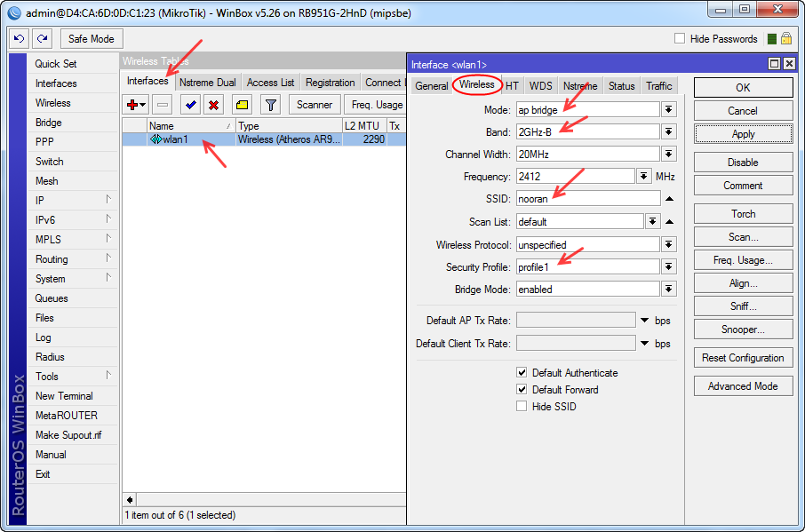
Task: Click the red X disable icon
Action: 213,105
